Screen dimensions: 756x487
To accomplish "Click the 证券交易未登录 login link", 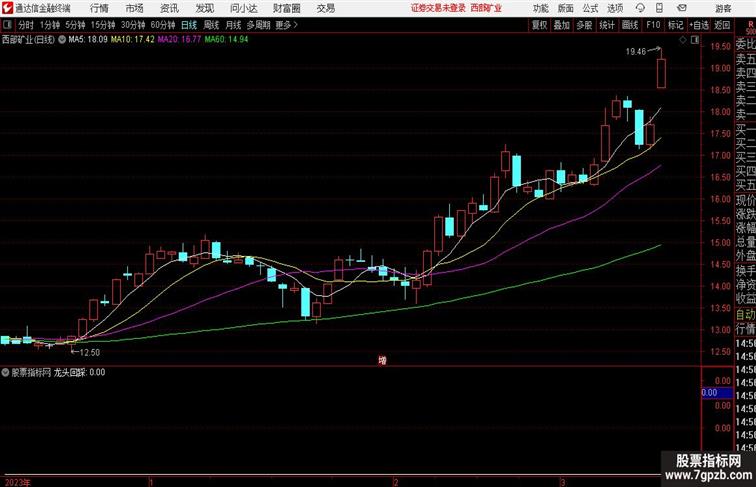I will (438, 8).
